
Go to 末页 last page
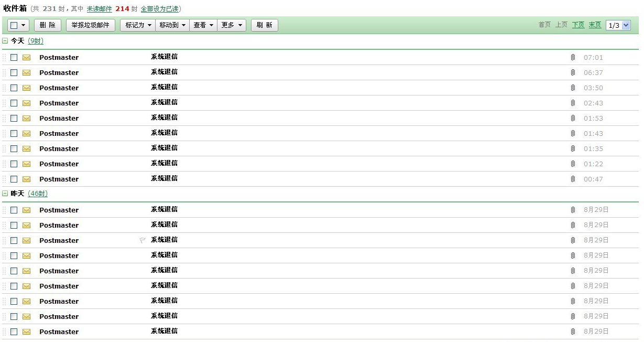[595, 25]
